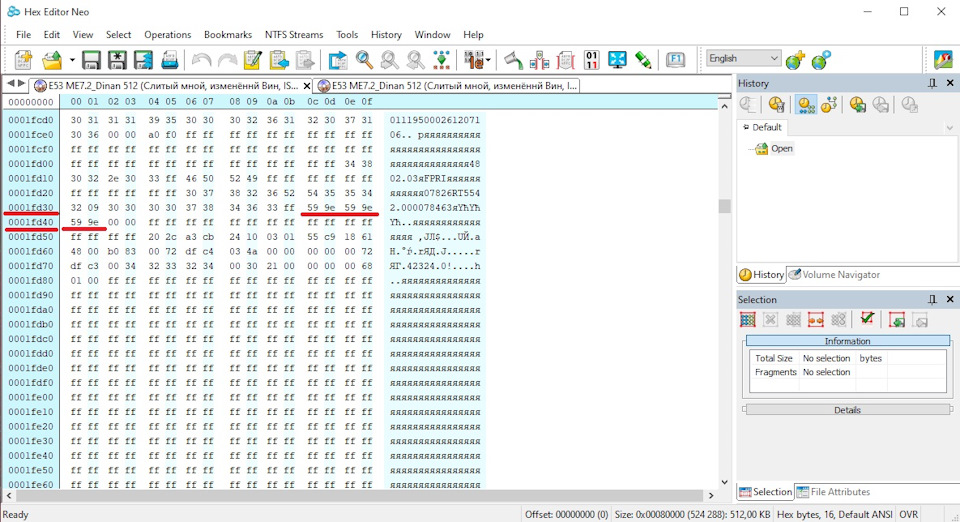Click the orange arrows selection icon
Viewport: 960px width, 522px height.
(x=816, y=319)
